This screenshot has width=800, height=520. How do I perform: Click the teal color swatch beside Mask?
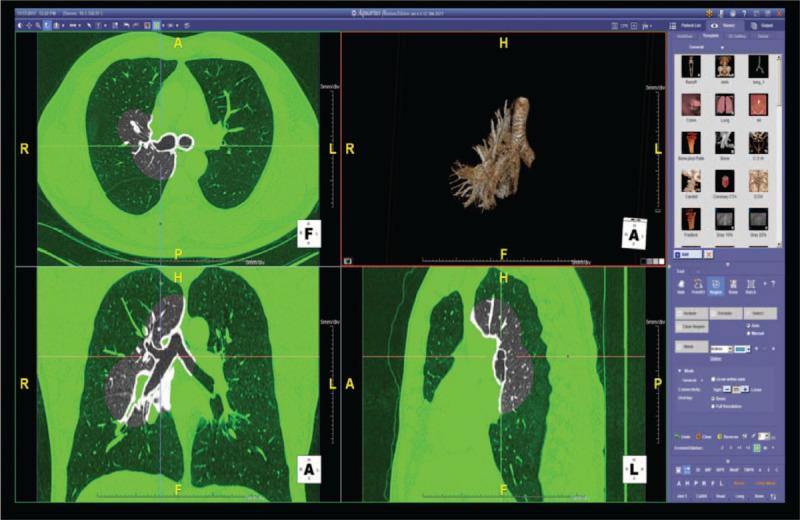(742, 348)
